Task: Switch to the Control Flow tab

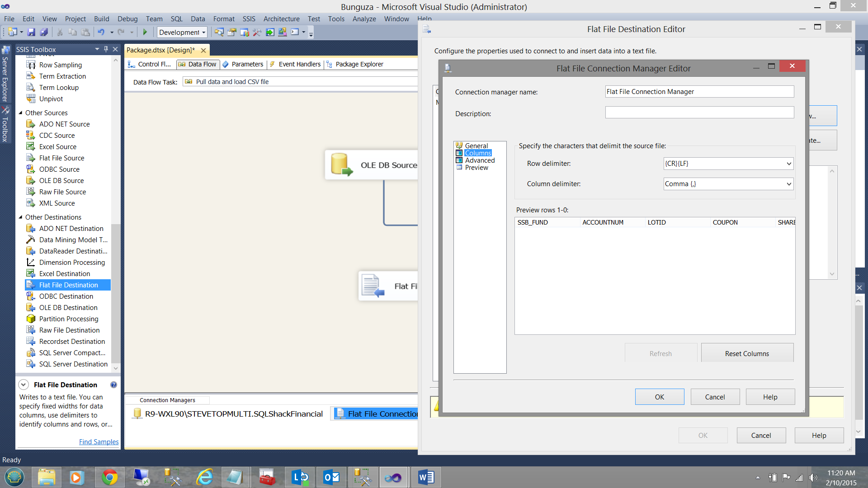Action: click(151, 64)
